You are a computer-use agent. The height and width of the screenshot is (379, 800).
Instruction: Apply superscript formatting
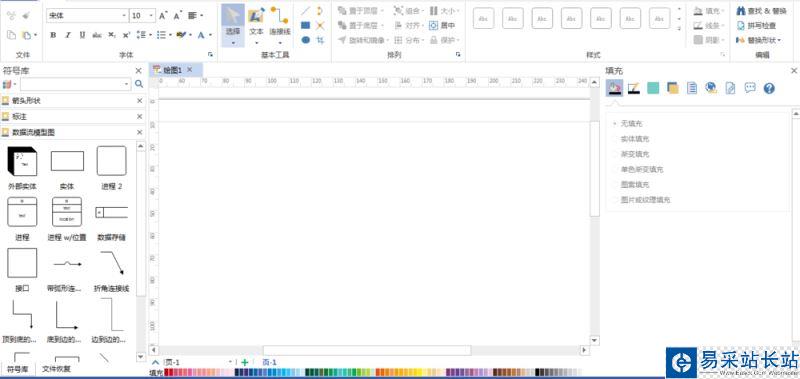pos(126,35)
